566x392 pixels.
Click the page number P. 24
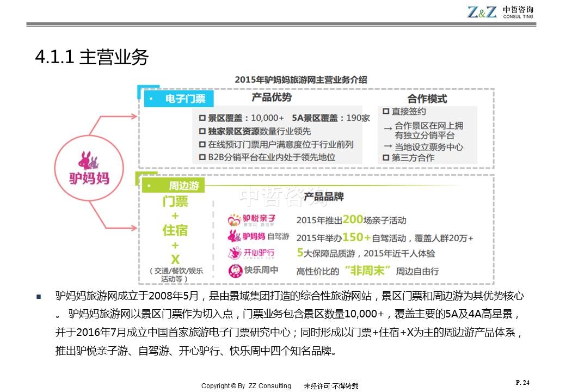coord(522,383)
